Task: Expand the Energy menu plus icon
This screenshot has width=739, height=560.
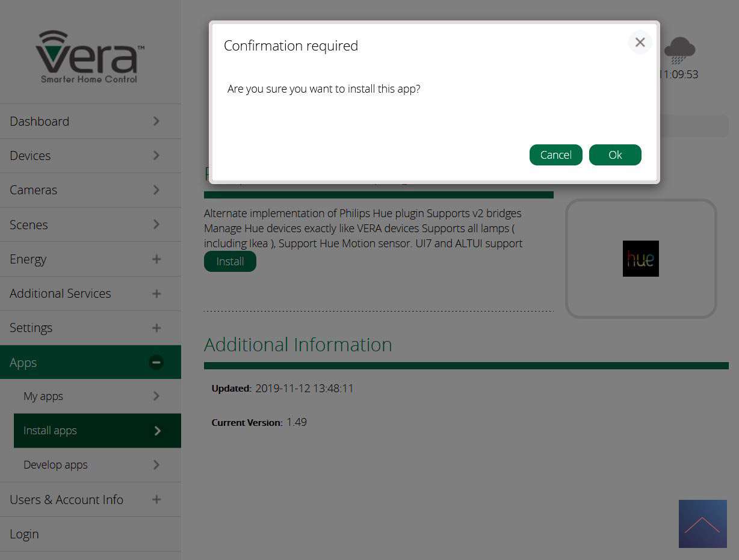Action: pos(156,259)
